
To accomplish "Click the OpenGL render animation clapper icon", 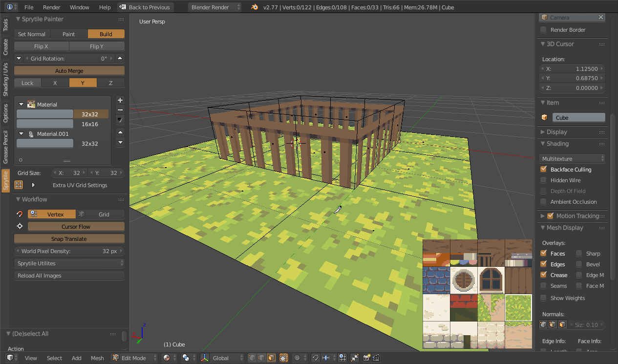I will (x=376, y=358).
